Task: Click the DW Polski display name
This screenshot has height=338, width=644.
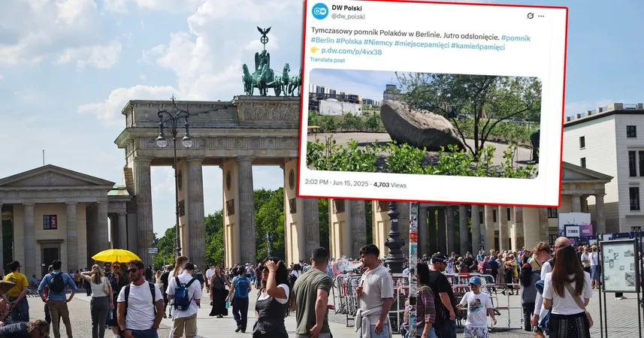Action: click(x=346, y=8)
